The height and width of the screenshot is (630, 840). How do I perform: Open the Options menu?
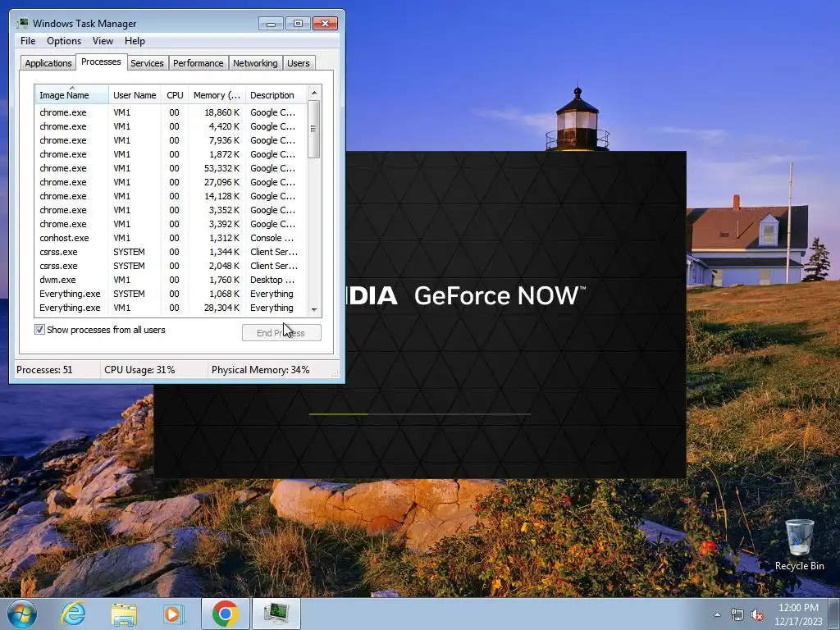pos(64,41)
